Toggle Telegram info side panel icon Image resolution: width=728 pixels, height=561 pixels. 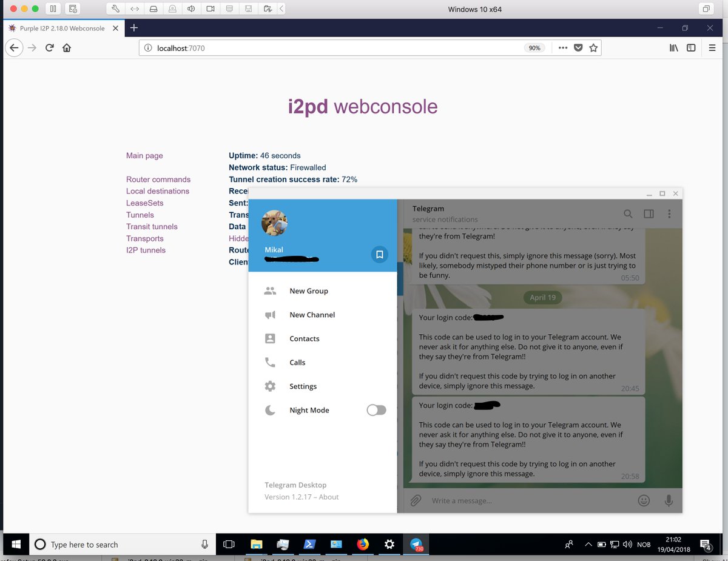[649, 214]
